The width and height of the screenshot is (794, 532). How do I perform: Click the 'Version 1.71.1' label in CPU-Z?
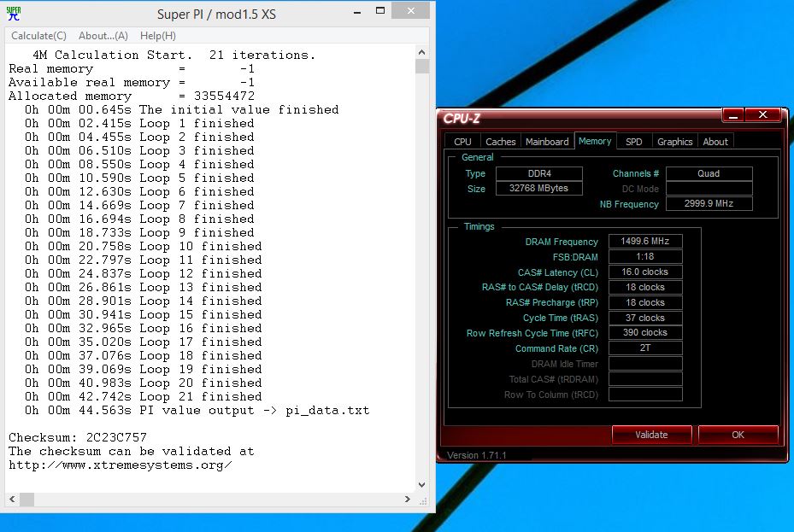(477, 455)
